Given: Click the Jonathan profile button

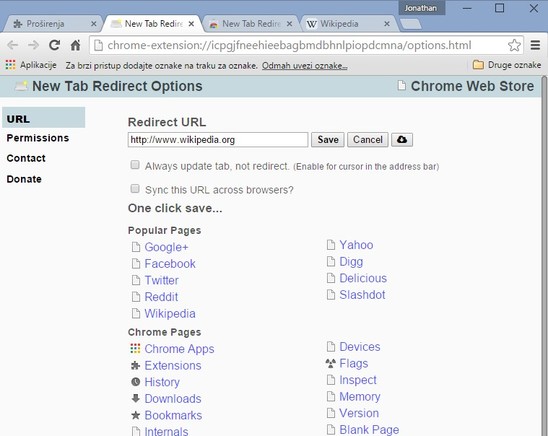Looking at the screenshot, I should [x=421, y=8].
